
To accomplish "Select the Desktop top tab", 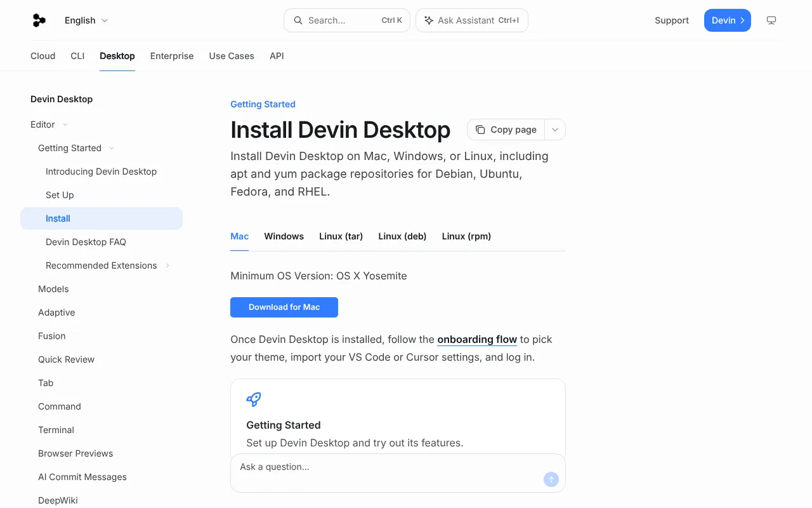I will point(117,56).
